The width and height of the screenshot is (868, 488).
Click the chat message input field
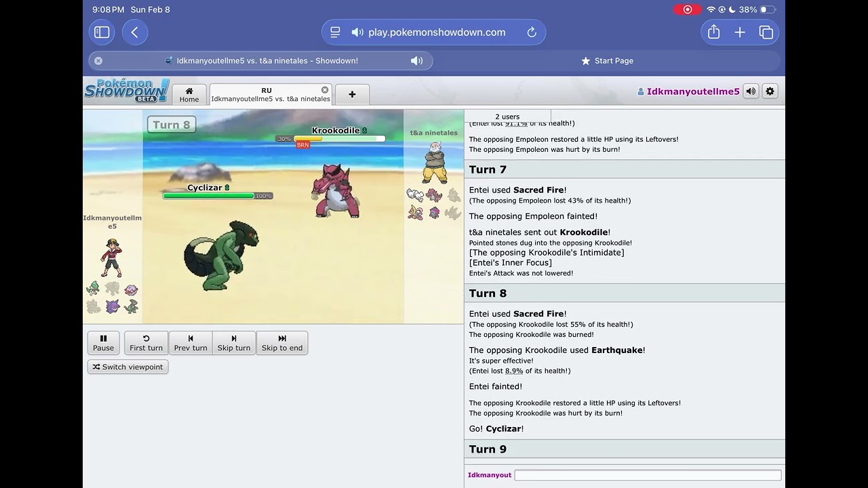[x=648, y=475]
